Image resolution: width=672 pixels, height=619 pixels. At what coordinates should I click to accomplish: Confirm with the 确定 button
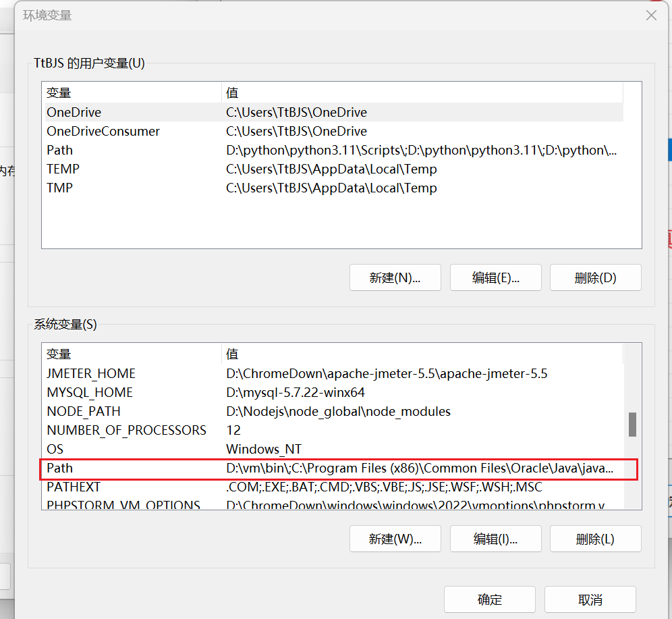tap(489, 599)
